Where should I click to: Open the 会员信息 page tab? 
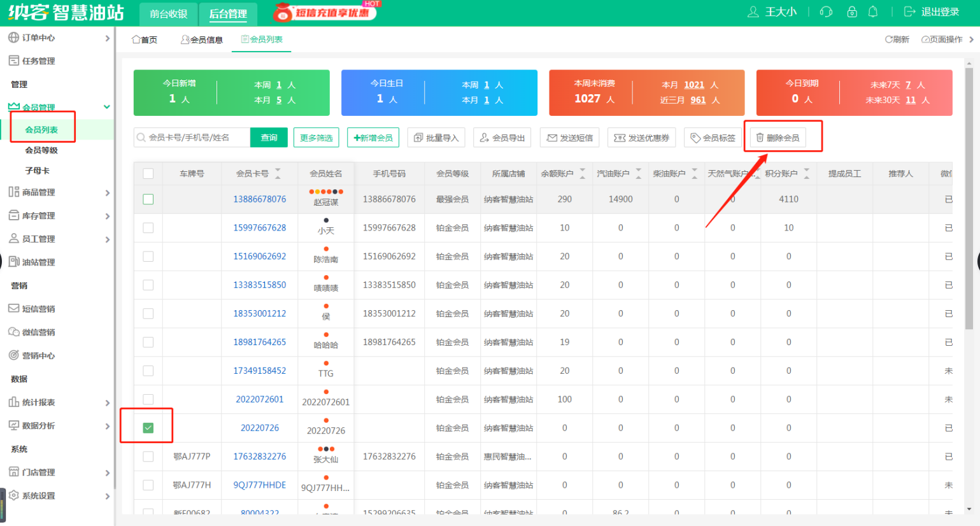[x=202, y=39]
